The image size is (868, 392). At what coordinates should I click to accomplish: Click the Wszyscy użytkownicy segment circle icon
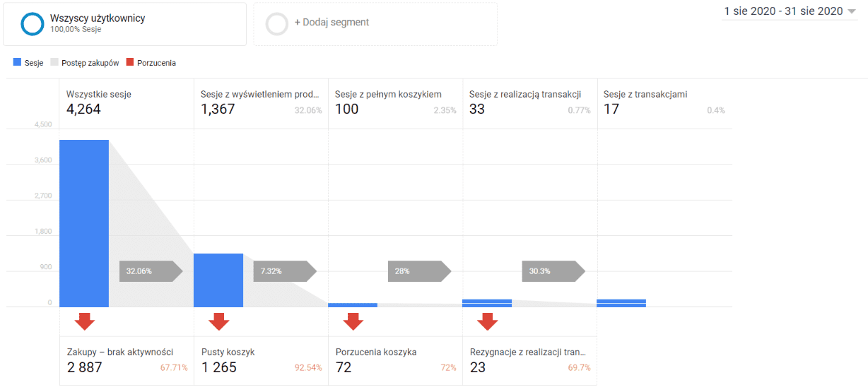[33, 23]
